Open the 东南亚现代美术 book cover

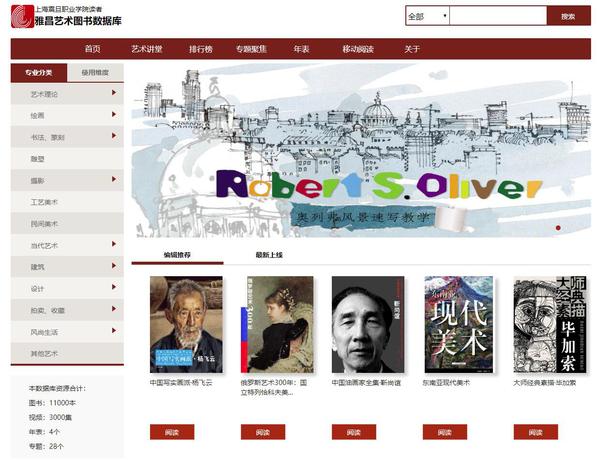(x=458, y=324)
